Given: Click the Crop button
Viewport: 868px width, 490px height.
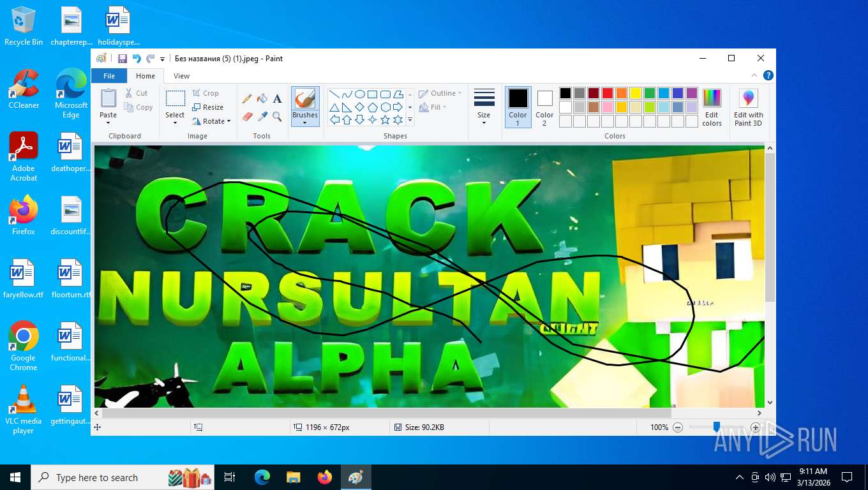Looking at the screenshot, I should (206, 93).
